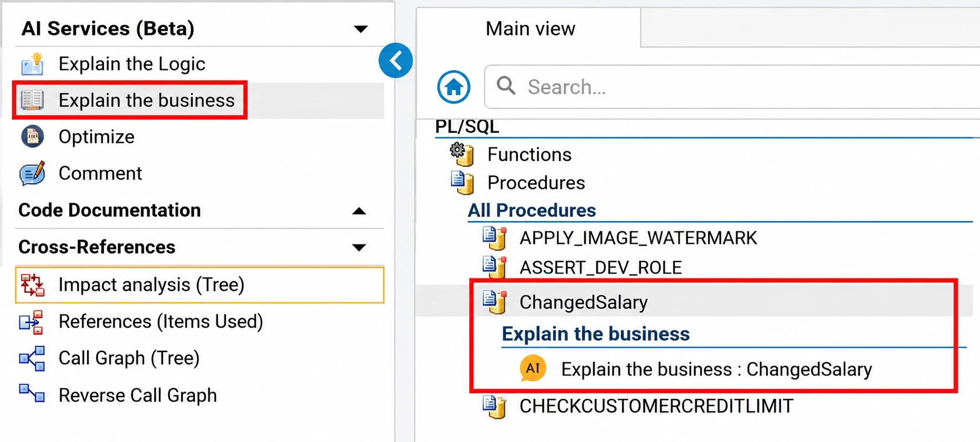
Task: Click the Impact analysis (Tree) icon
Action: pyautogui.click(x=33, y=285)
